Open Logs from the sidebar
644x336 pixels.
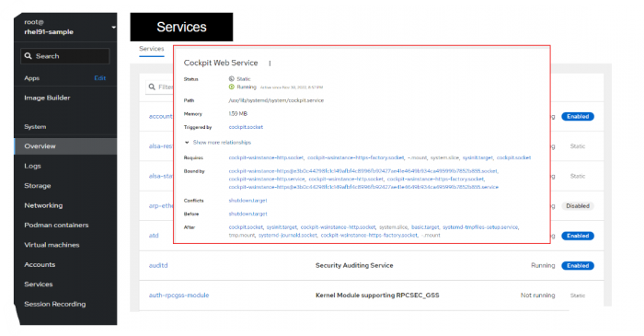[x=32, y=166]
